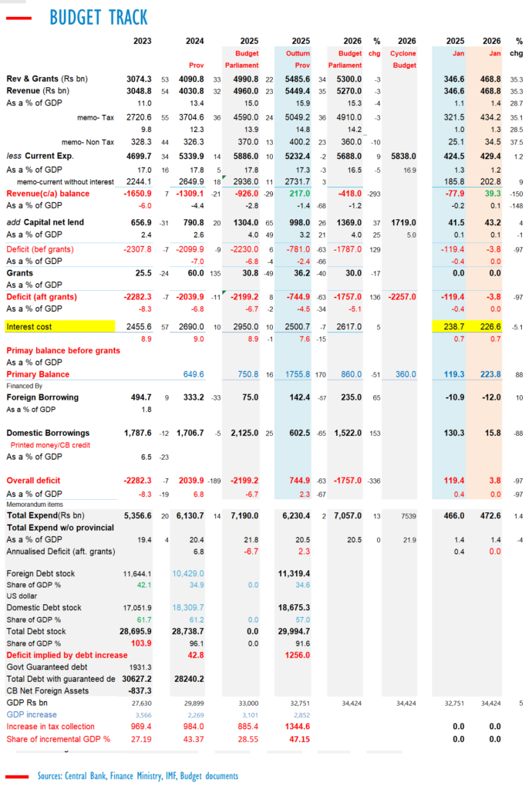Select the Rev & Grants (Rs bn) row label
This screenshot has width=532, height=790.
click(x=47, y=79)
